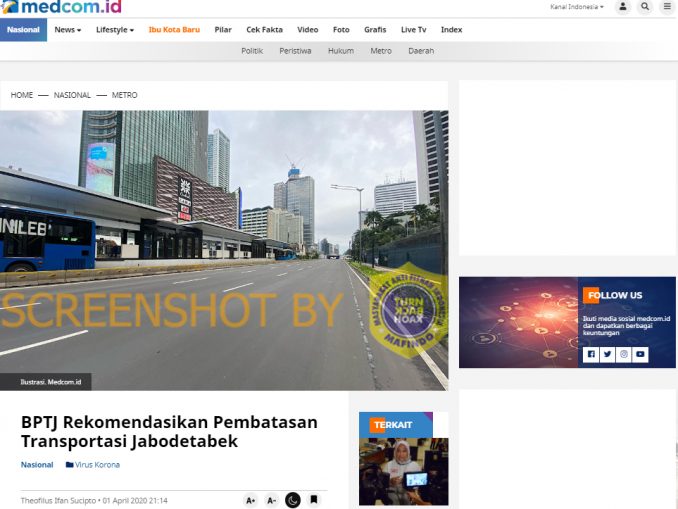678x509 pixels.
Task: Open the Pilar menu item
Action: [x=223, y=30]
